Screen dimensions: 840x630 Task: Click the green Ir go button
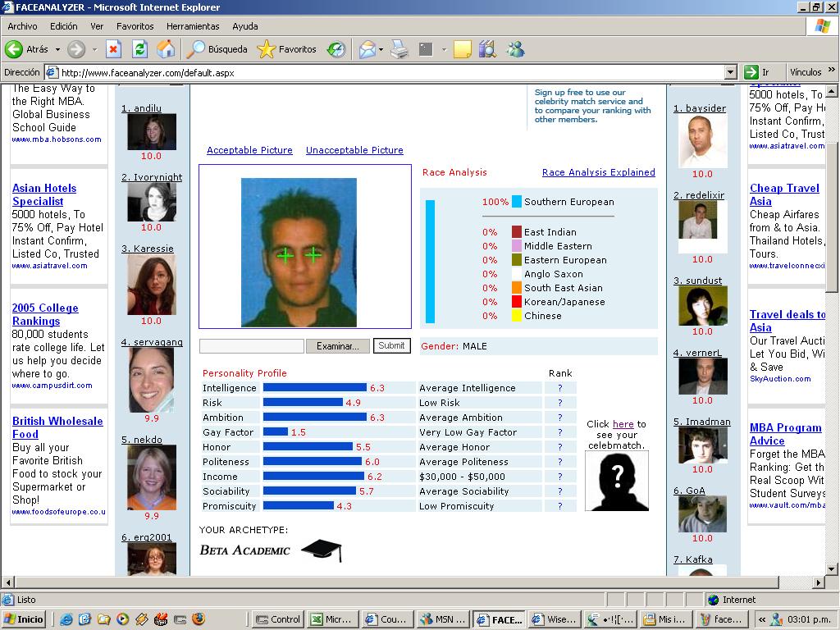[x=757, y=72]
